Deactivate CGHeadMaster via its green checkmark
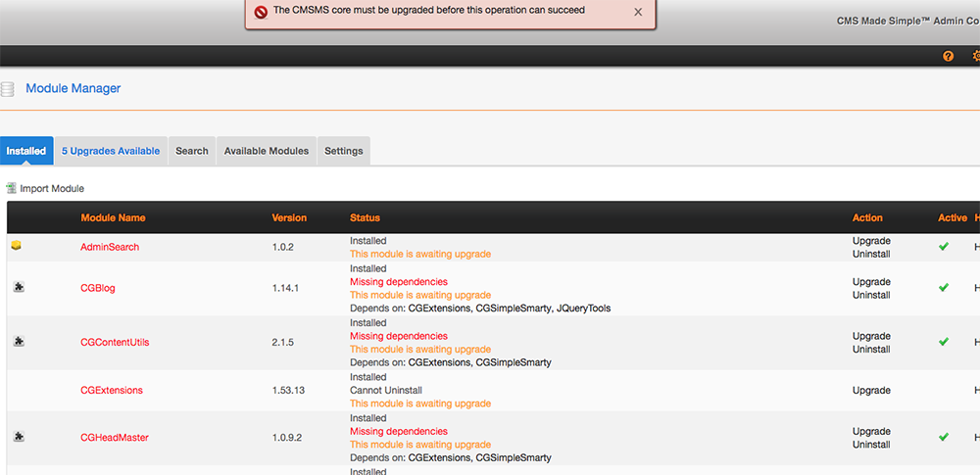The image size is (980, 475). (x=944, y=437)
